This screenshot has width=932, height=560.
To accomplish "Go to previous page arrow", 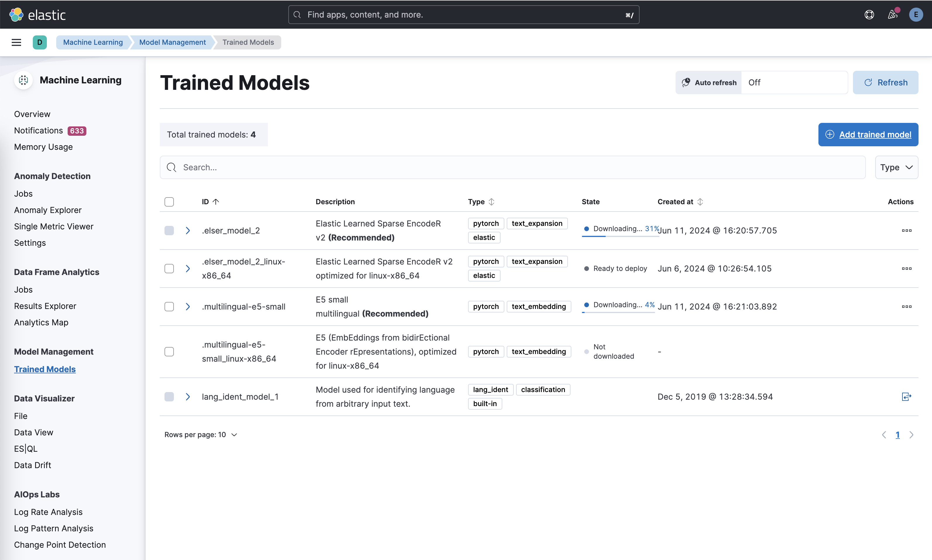I will pos(884,435).
